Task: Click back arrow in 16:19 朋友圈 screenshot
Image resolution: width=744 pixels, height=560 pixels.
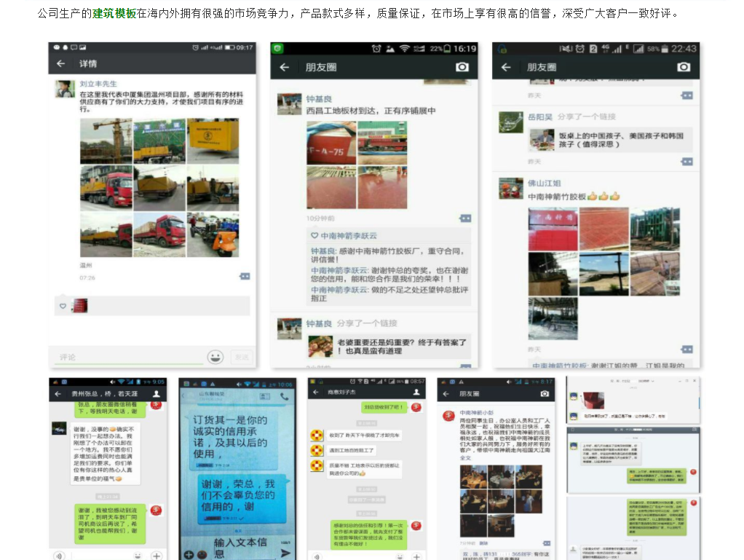Action: (284, 67)
